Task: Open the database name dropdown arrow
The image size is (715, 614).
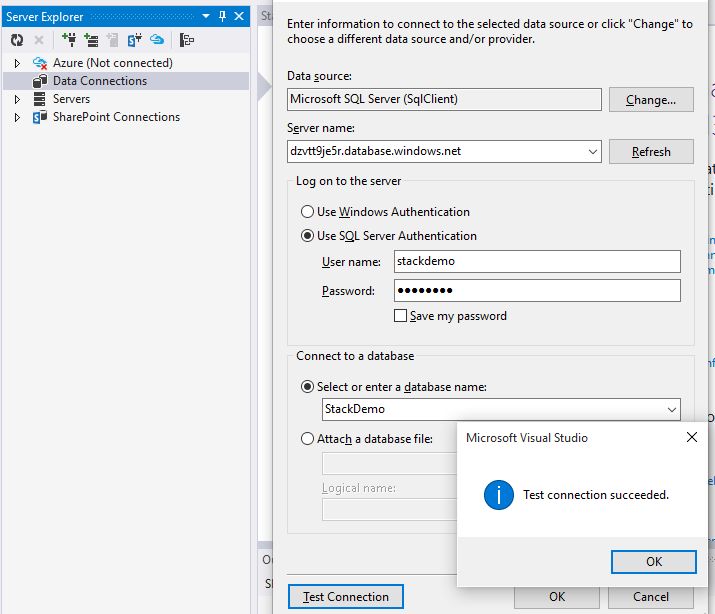Action: pos(671,409)
